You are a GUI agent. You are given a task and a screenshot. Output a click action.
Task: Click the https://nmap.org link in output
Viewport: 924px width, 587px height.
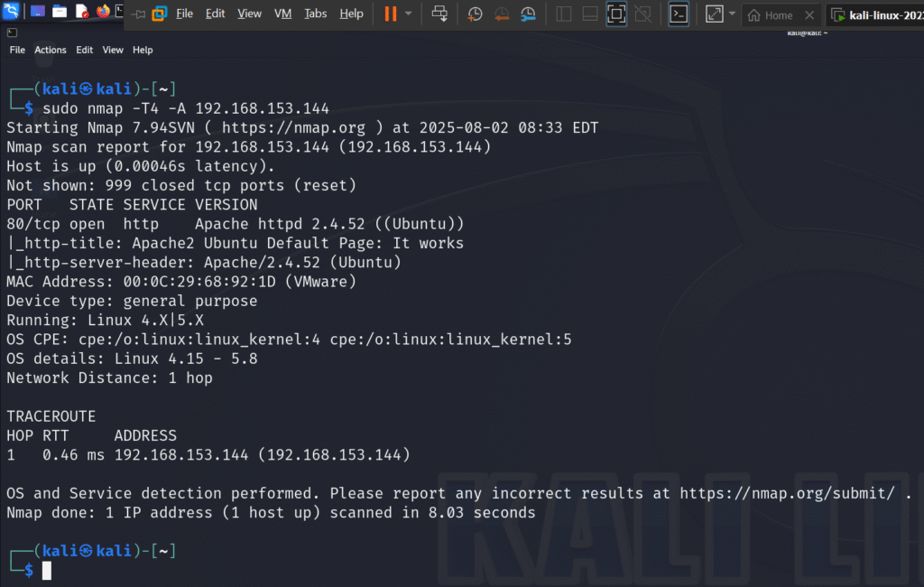tap(293, 128)
